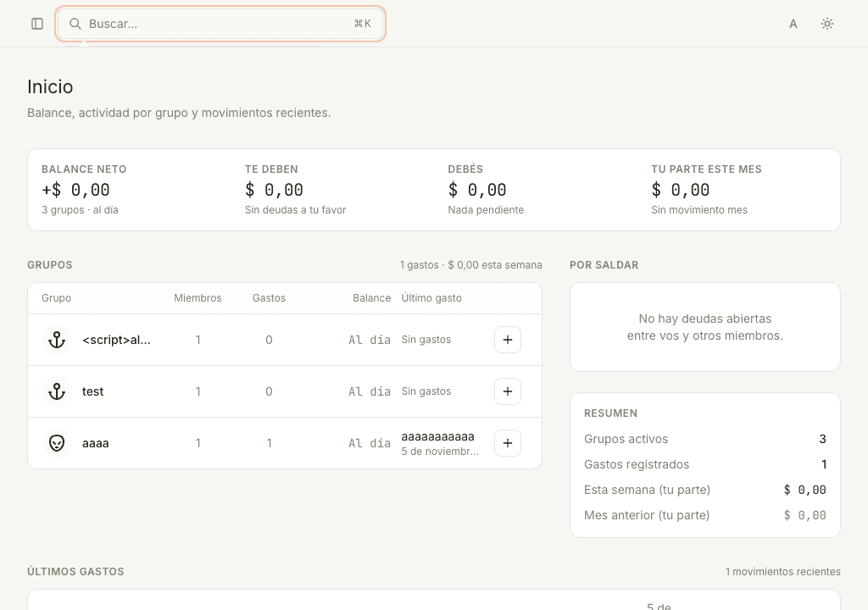
Task: Add expense to test group with plus button
Action: pyautogui.click(x=508, y=391)
